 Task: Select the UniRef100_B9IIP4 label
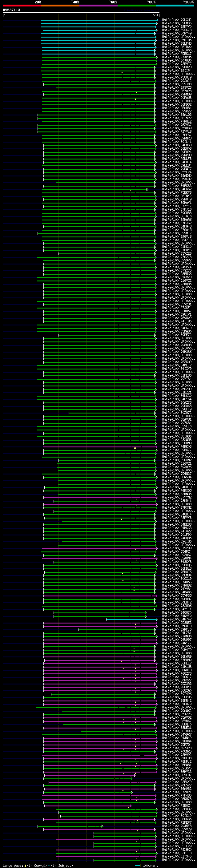177,71
